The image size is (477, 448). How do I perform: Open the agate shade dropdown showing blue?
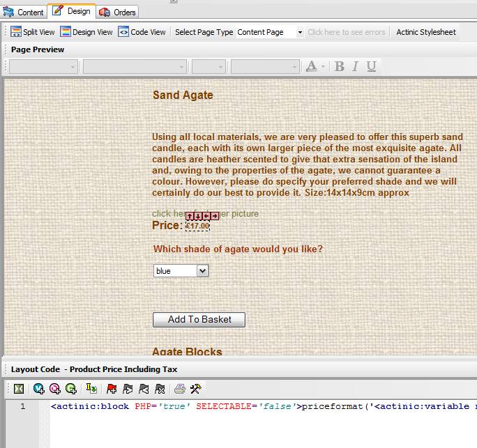coord(202,271)
